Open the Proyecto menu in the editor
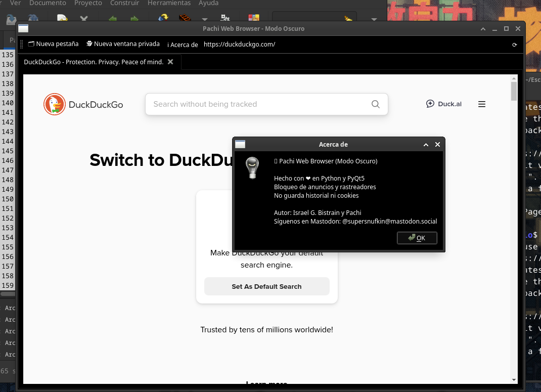The width and height of the screenshot is (541, 392). (88, 3)
